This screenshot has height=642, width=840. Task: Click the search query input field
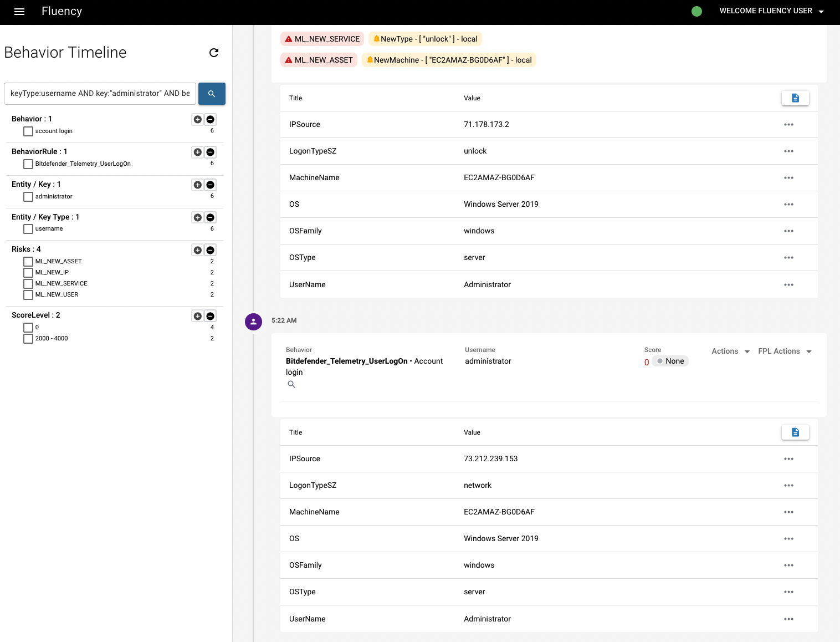(x=100, y=94)
